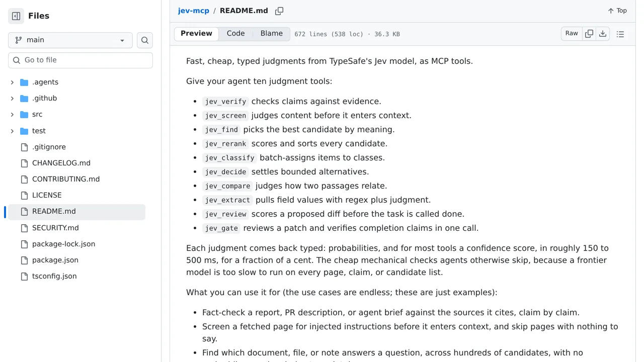This screenshot has width=644, height=362.
Task: Click the jev_review code label
Action: tap(225, 214)
